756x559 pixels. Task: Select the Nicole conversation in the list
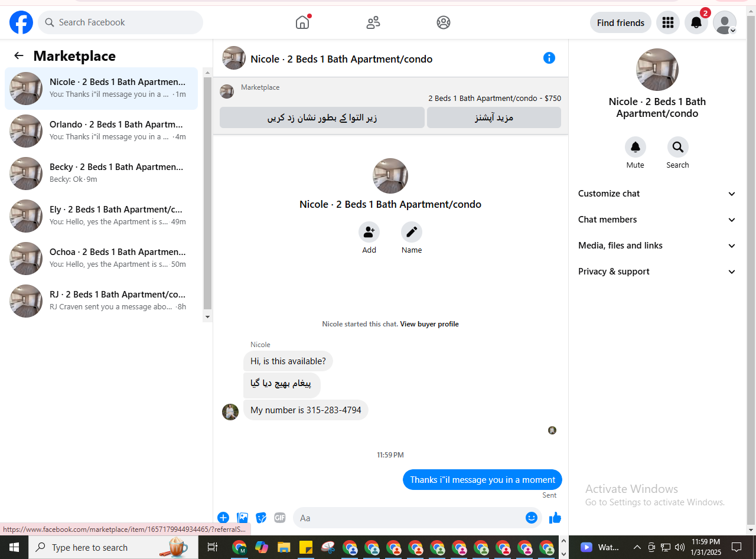pyautogui.click(x=102, y=89)
